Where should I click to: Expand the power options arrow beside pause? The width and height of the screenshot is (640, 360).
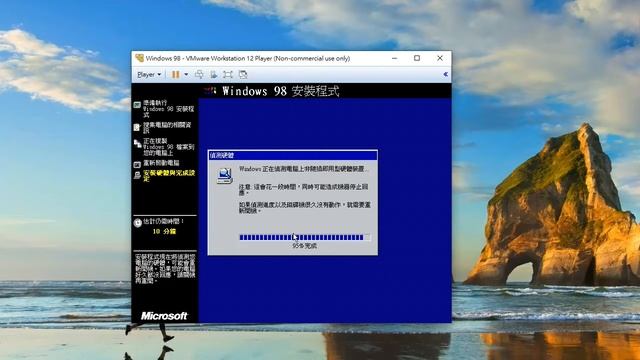pos(186,75)
